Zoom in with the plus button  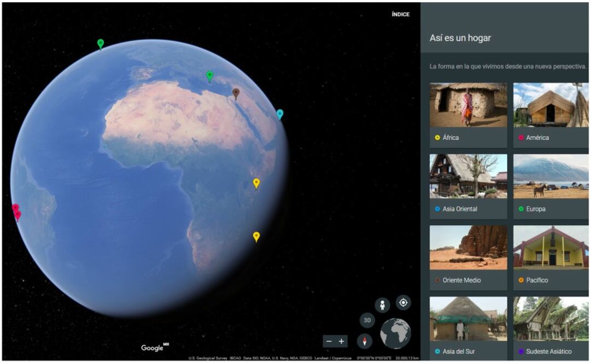click(x=342, y=342)
